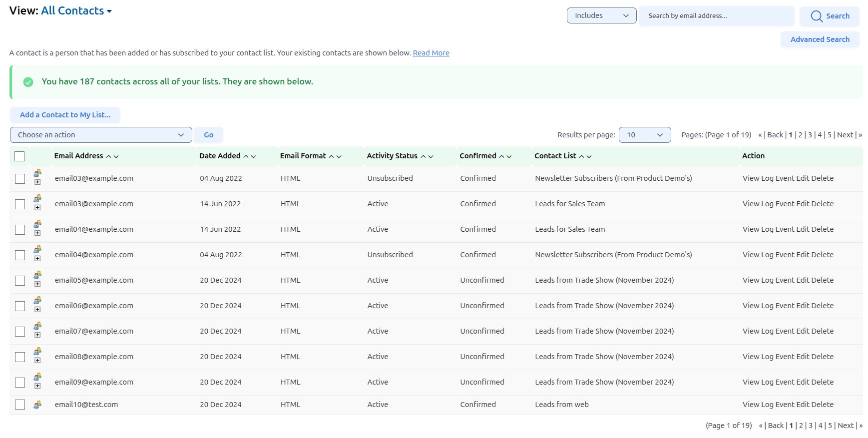Expand the plus box for email06@example.com
This screenshot has height=438, width=868.
(x=37, y=310)
